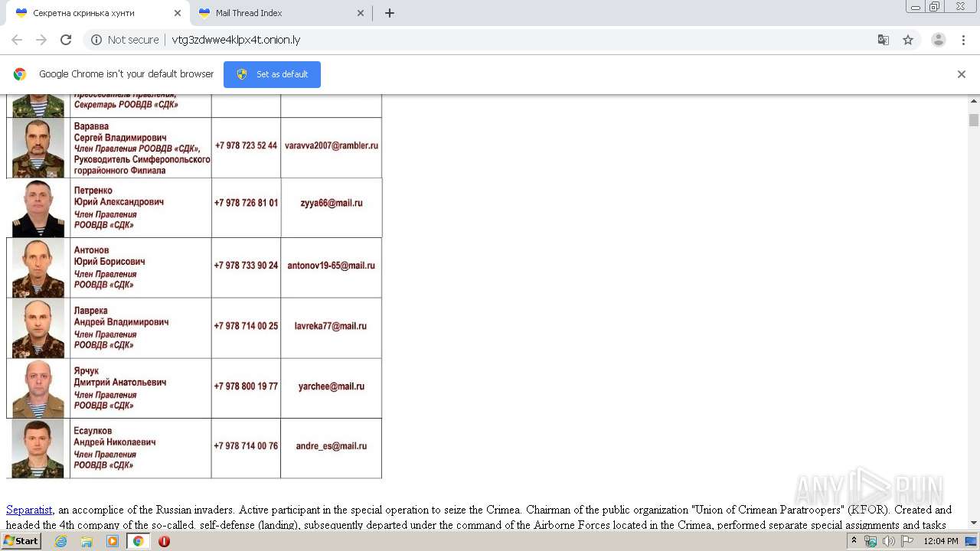Set Chrome as default browser
The height and width of the screenshot is (551, 980).
click(x=272, y=74)
